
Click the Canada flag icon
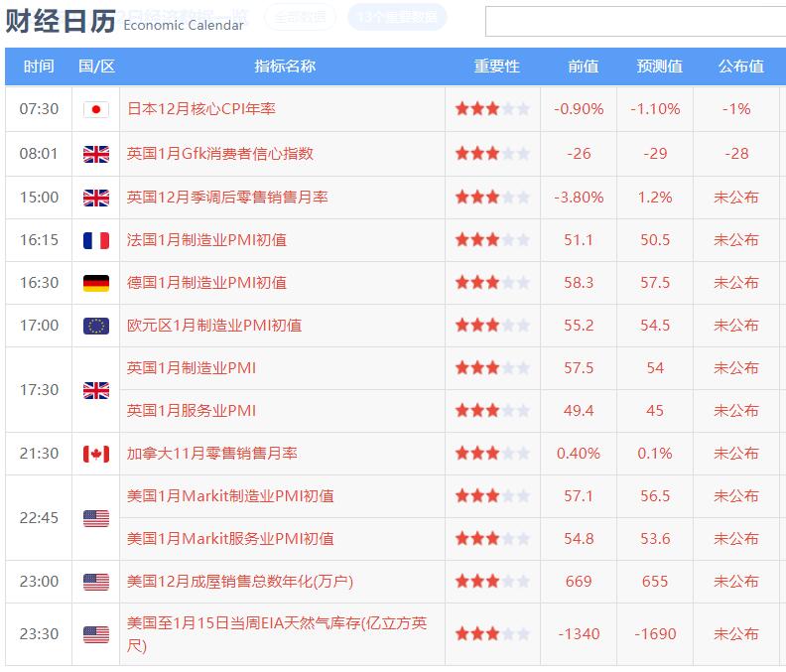click(96, 454)
